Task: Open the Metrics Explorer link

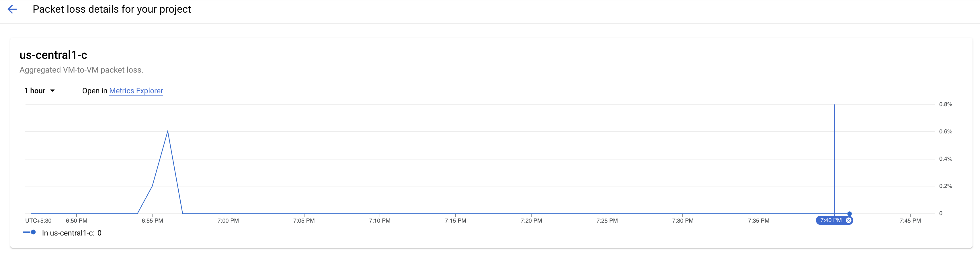Action: (136, 91)
